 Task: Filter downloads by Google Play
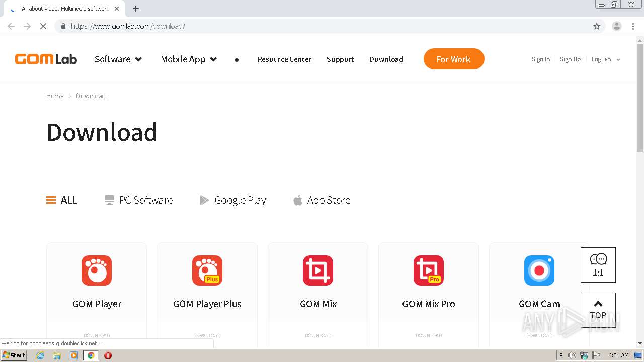point(232,200)
